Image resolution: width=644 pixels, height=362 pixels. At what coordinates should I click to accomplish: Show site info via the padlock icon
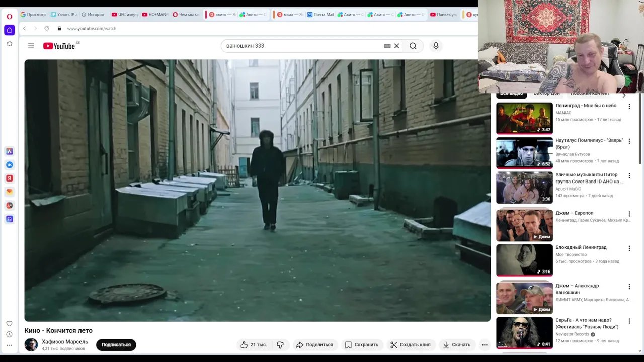coord(59,28)
